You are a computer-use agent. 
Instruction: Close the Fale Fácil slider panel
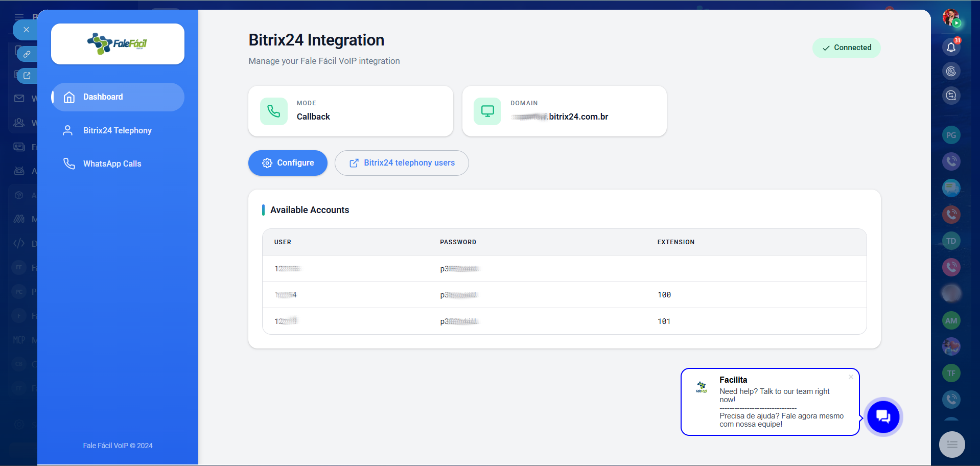(x=26, y=30)
